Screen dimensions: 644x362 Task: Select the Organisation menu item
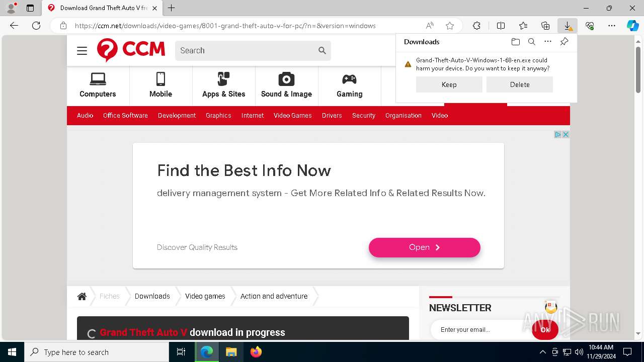(404, 115)
